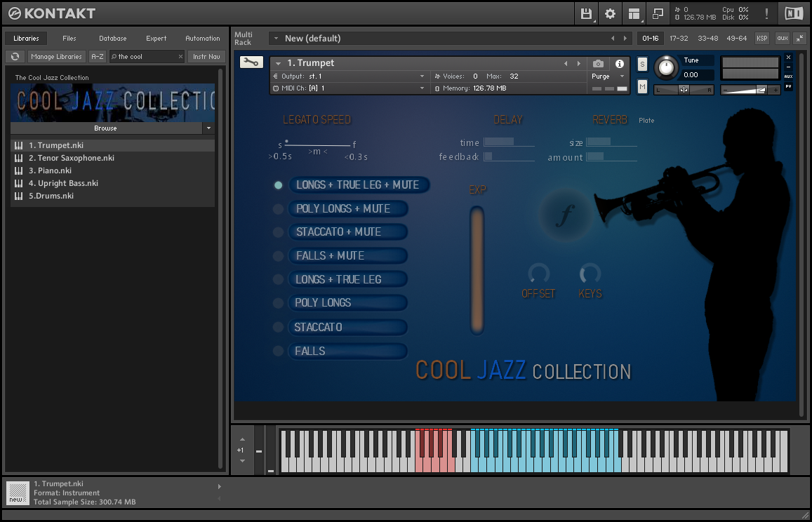Click the camera snapshot icon
The height and width of the screenshot is (522, 812).
point(598,64)
